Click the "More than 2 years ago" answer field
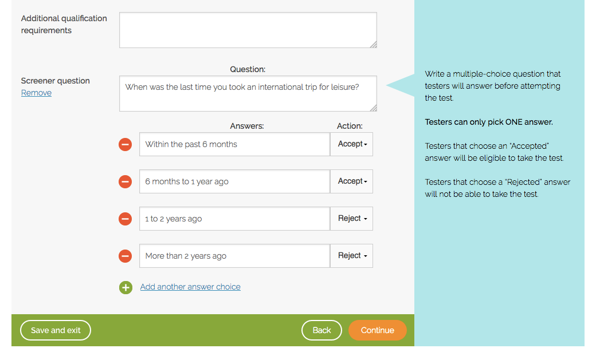The image size is (596, 364). click(234, 255)
